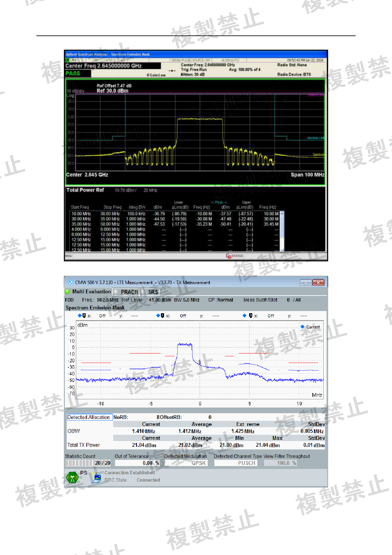The height and width of the screenshot is (555, 392).
Task: Click the Total TX Power StdDev 0.01 dBm
Action: pos(314,445)
